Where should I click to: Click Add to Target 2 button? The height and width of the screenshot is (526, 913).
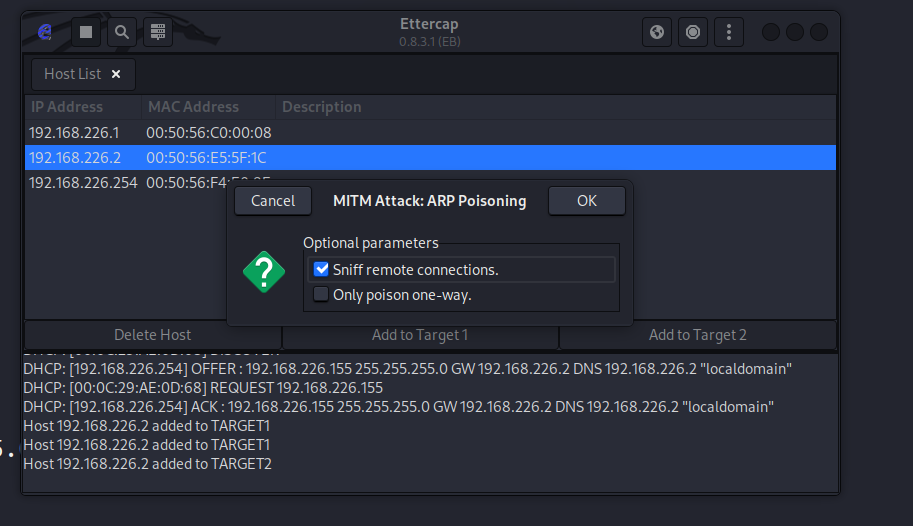(697, 335)
